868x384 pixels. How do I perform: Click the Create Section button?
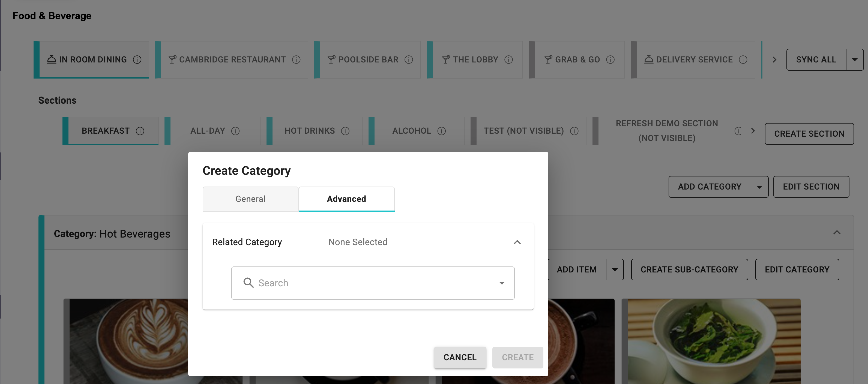[809, 134]
